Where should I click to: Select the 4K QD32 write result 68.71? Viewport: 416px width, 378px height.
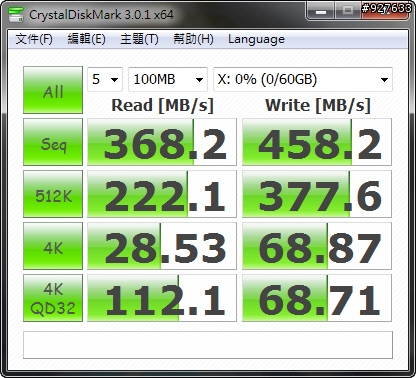point(317,298)
